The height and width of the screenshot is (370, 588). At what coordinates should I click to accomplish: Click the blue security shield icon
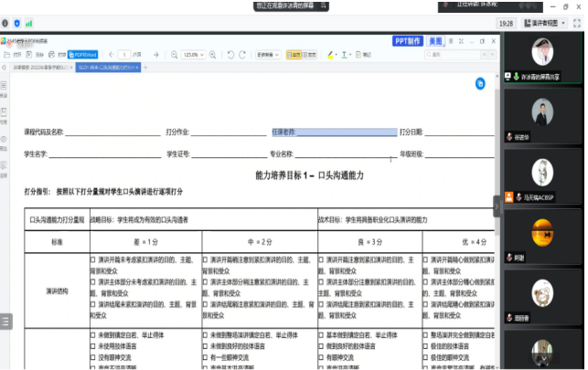pos(16,23)
